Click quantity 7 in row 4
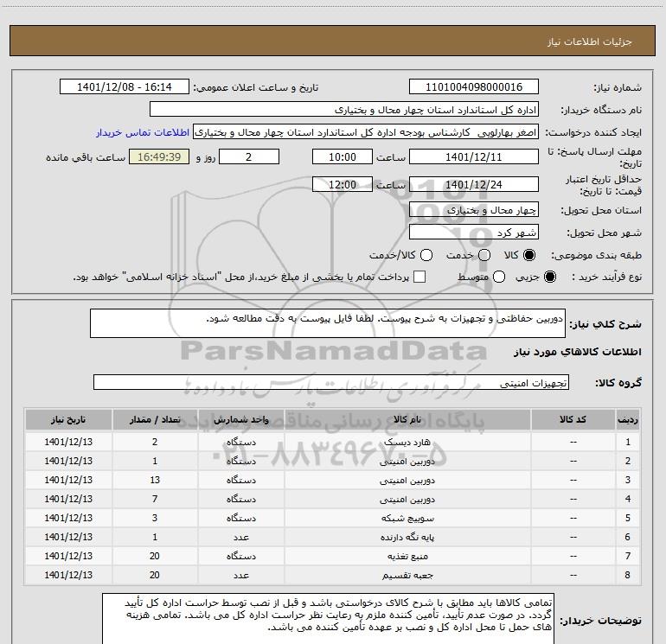 (x=155, y=500)
